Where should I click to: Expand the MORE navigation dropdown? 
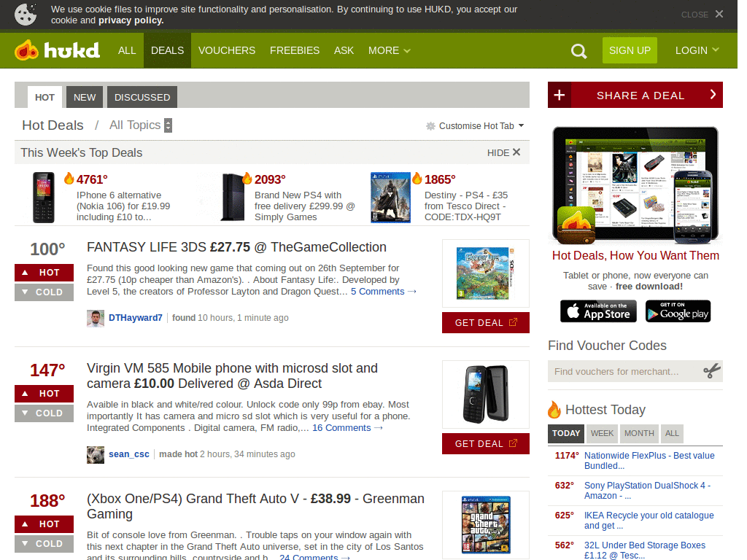pyautogui.click(x=389, y=50)
